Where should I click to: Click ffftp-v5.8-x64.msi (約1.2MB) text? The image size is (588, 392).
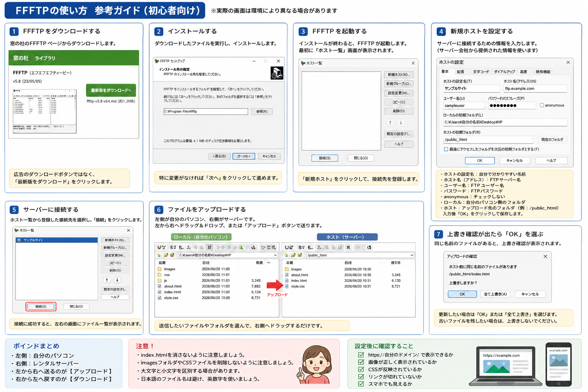click(111, 101)
